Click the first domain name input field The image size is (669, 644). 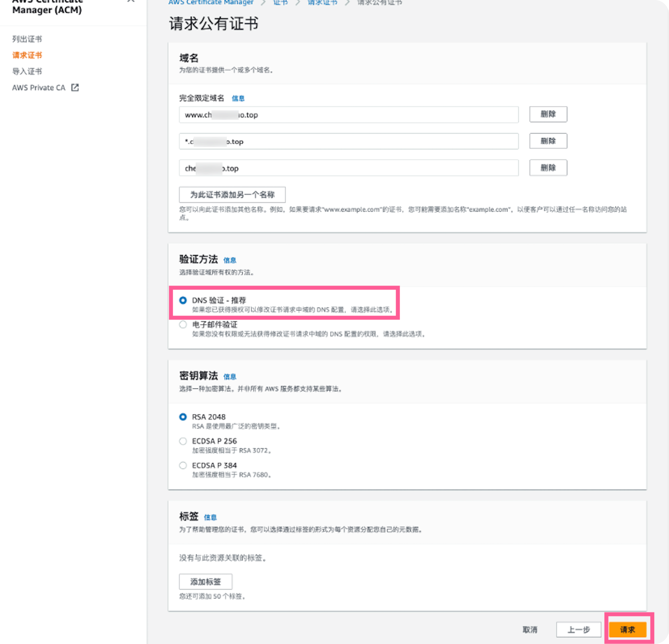coord(348,115)
